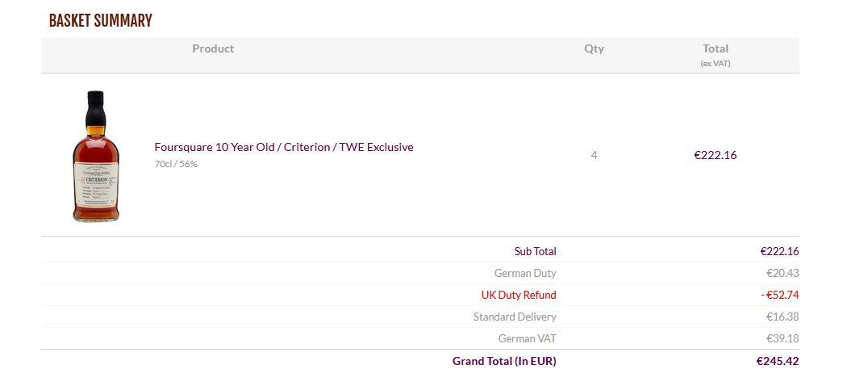
Task: Click the Total (ex VAT) column header
Action: point(716,55)
